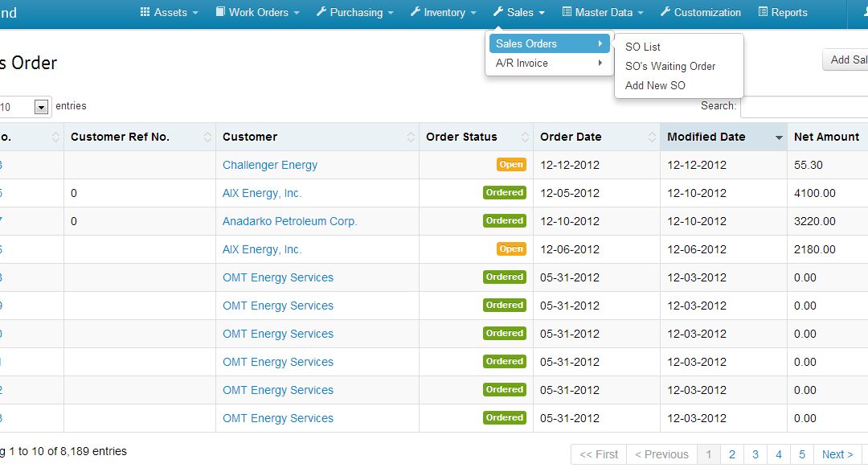Sort by Order Date column arrows
This screenshot has height=472, width=868.
(x=652, y=137)
